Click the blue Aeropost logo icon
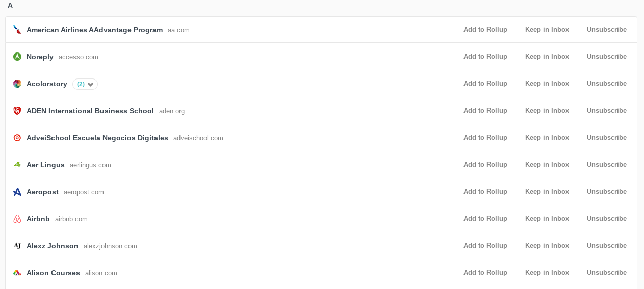This screenshot has height=289, width=644. [17, 192]
